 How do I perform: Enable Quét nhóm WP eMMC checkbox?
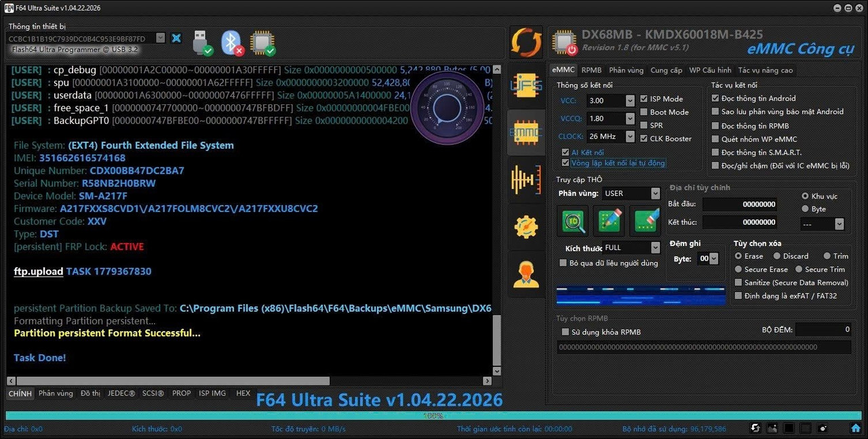point(715,139)
